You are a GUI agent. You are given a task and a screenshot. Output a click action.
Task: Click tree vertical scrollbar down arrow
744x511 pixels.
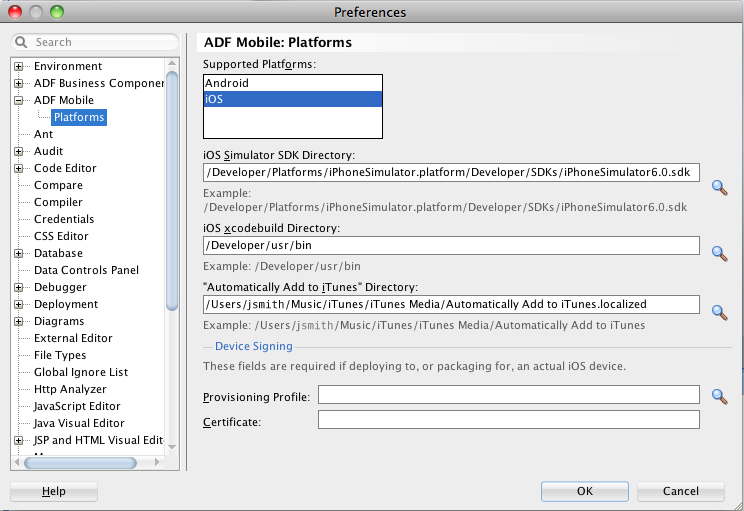172,447
